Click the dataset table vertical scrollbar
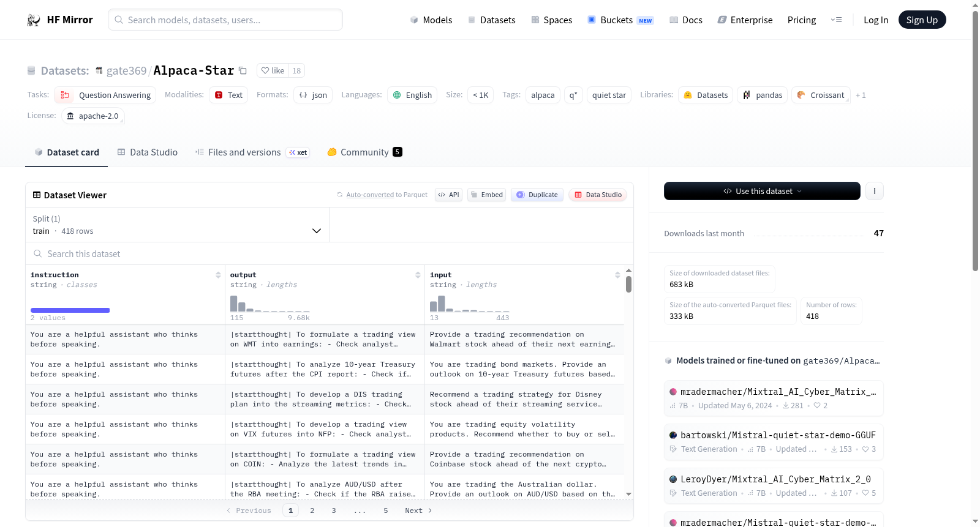 click(x=628, y=284)
